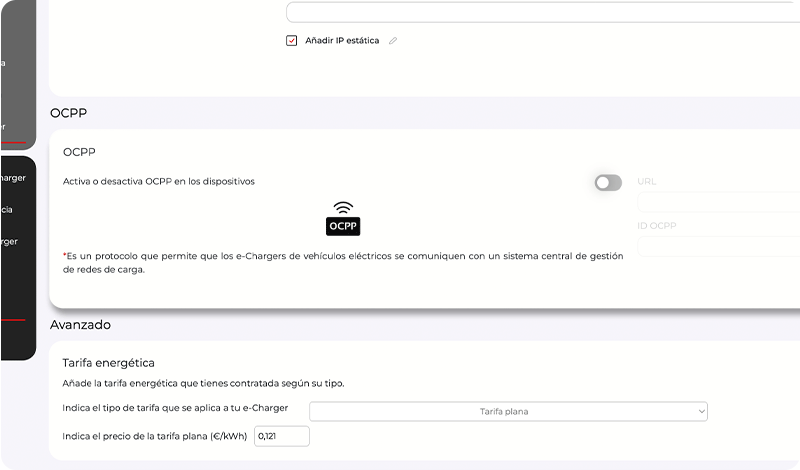Focus the ID OCPP text field

pos(718,246)
